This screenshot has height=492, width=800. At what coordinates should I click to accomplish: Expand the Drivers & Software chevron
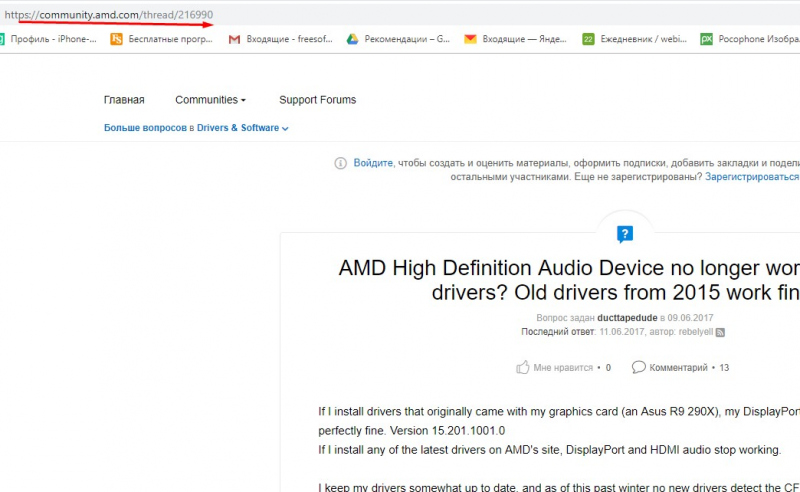(x=285, y=129)
